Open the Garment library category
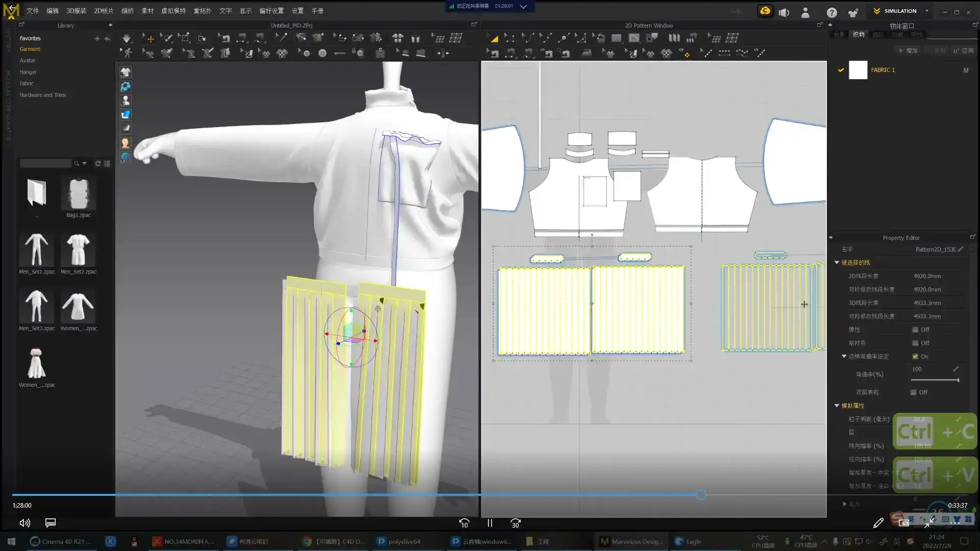980x551 pixels. 30,49
